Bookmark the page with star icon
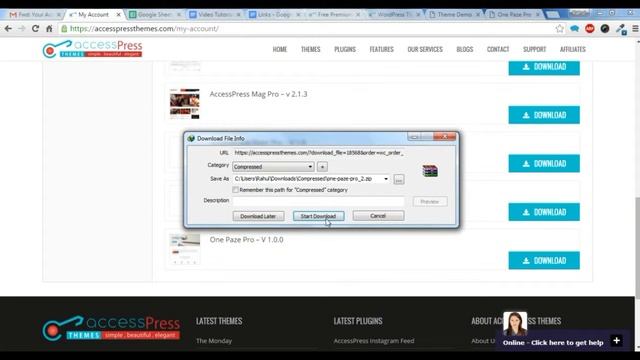Viewport: 640px width, 360px height. pos(560,29)
